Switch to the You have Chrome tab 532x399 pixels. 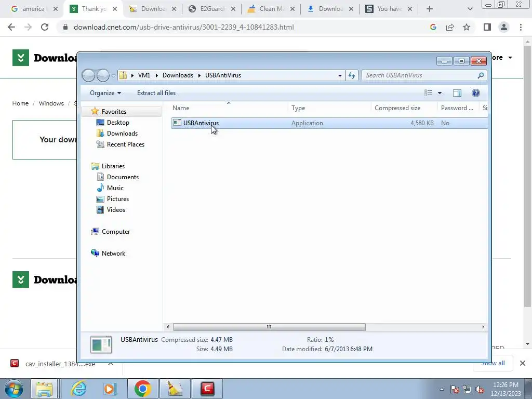[x=389, y=9]
